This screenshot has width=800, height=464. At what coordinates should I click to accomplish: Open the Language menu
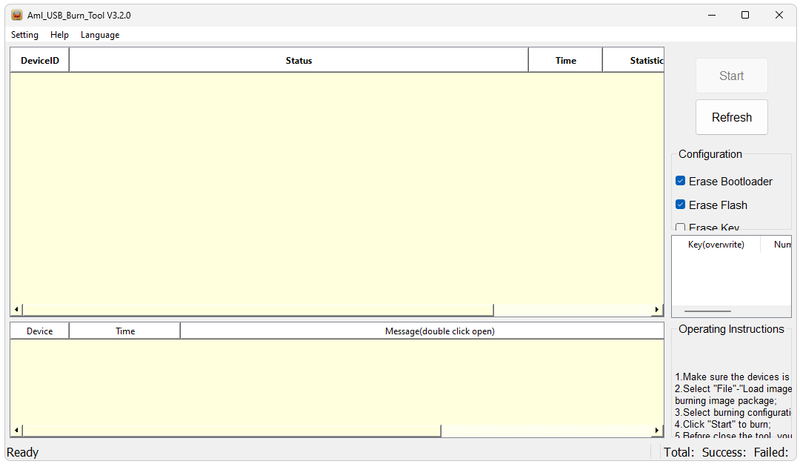(100, 35)
